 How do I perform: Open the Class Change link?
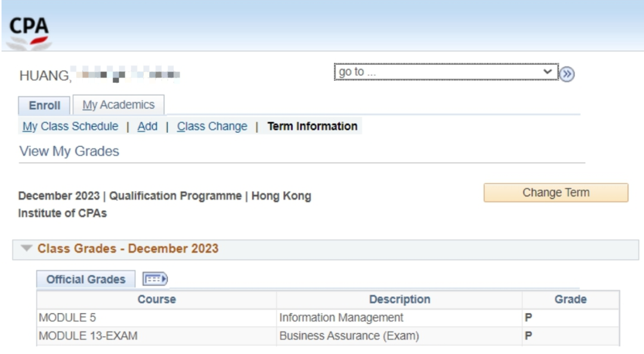pos(212,126)
